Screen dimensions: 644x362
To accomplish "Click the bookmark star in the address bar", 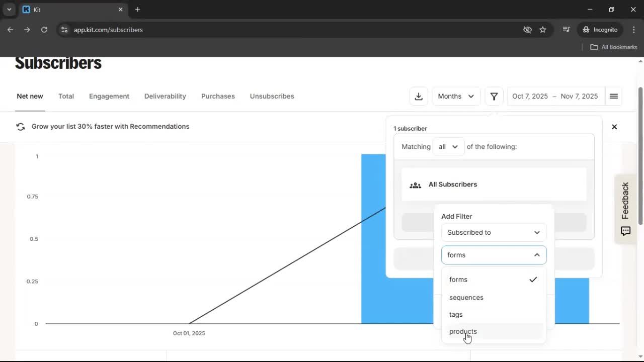I will click(543, 30).
